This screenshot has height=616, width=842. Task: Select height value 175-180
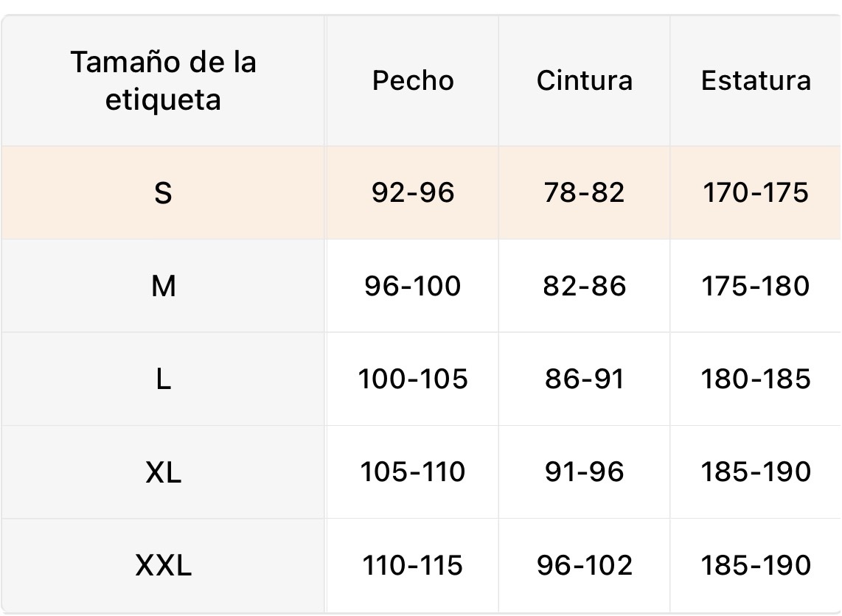pos(756,286)
